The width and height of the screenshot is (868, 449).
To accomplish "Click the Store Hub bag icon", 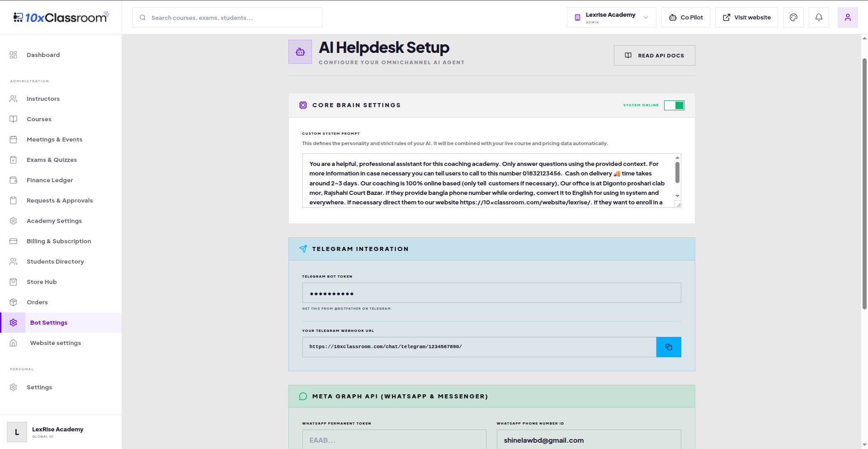I will [x=14, y=282].
